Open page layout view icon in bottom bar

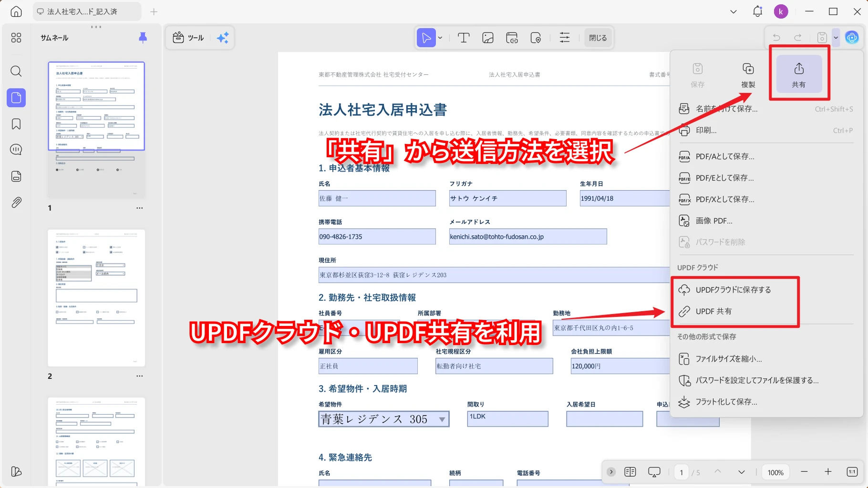pos(630,472)
